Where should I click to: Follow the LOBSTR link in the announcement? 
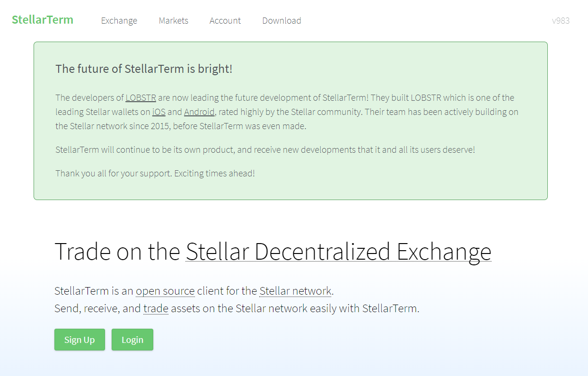coord(141,98)
